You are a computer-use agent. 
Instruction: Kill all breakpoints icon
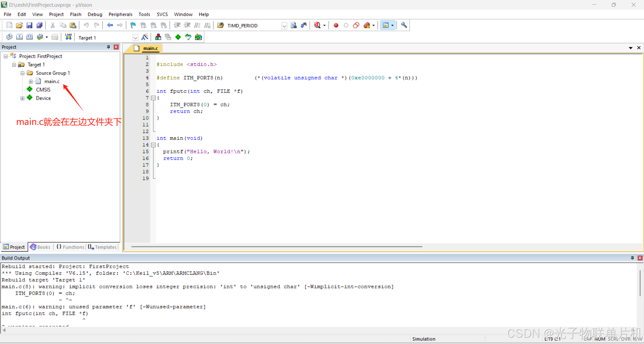pos(367,25)
